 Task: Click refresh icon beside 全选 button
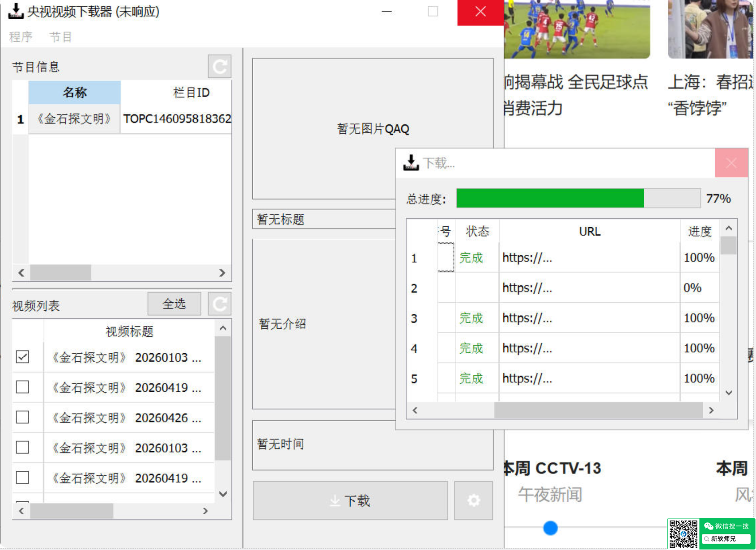[219, 304]
